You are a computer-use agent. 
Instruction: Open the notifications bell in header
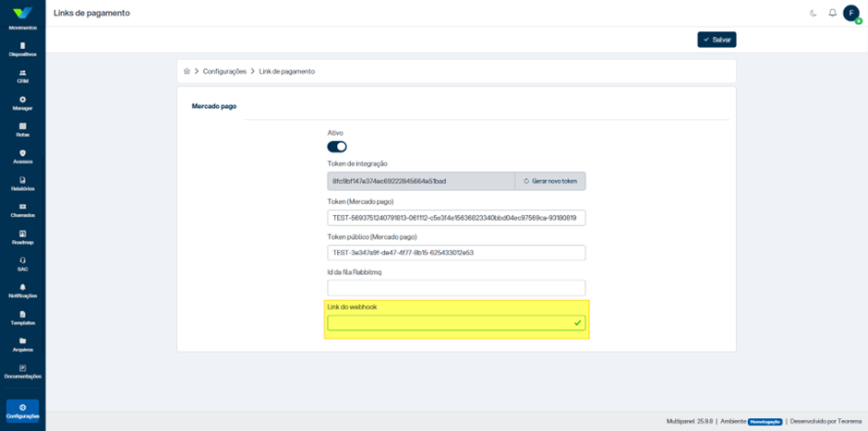[832, 13]
